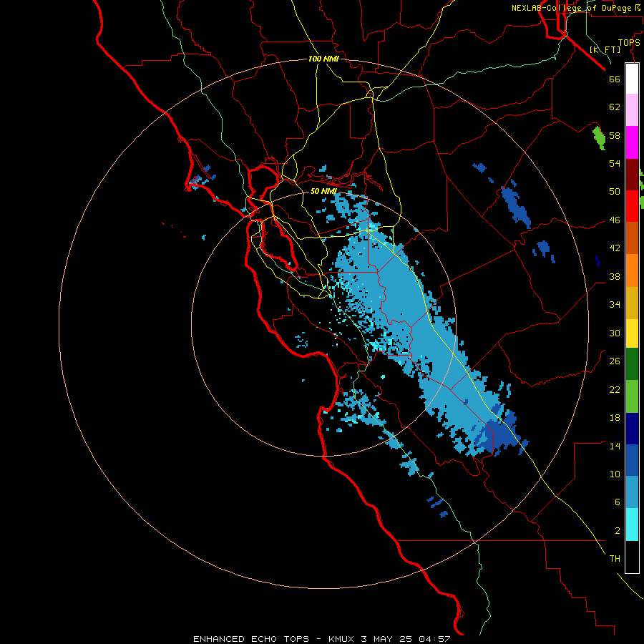Click the 66 value on legend scale
The image size is (644, 644).
point(615,79)
